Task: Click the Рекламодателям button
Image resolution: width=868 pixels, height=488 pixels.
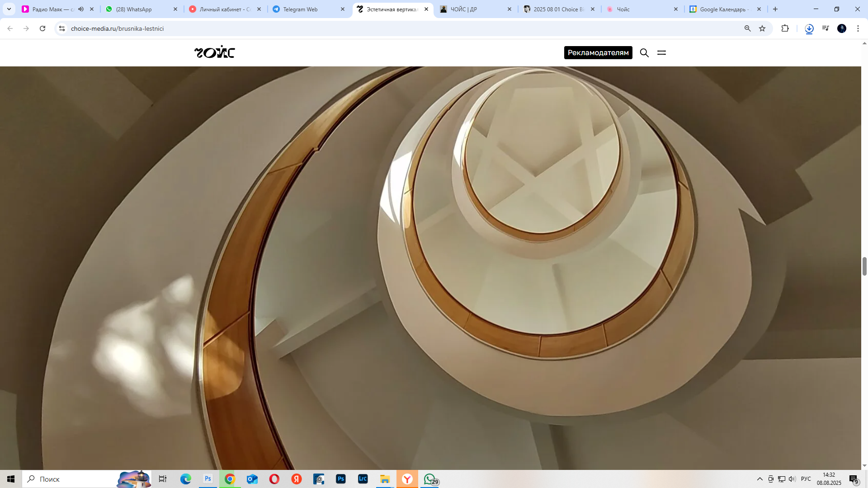Action: point(598,53)
